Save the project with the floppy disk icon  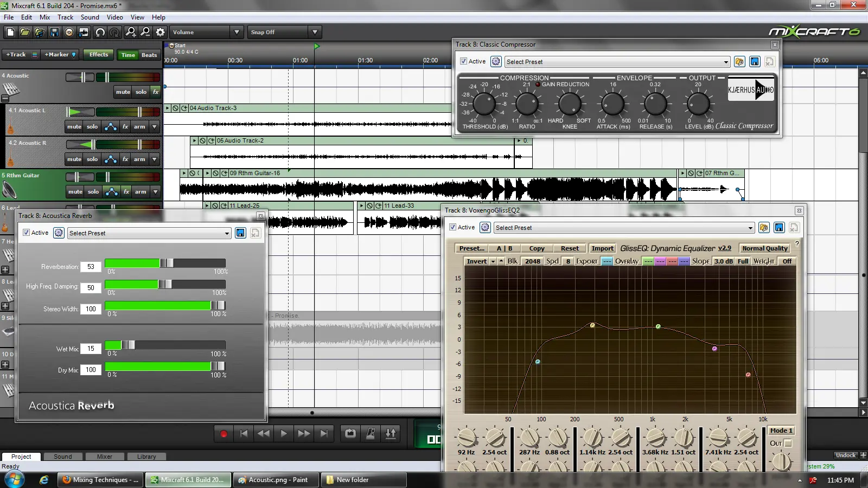pyautogui.click(x=54, y=33)
